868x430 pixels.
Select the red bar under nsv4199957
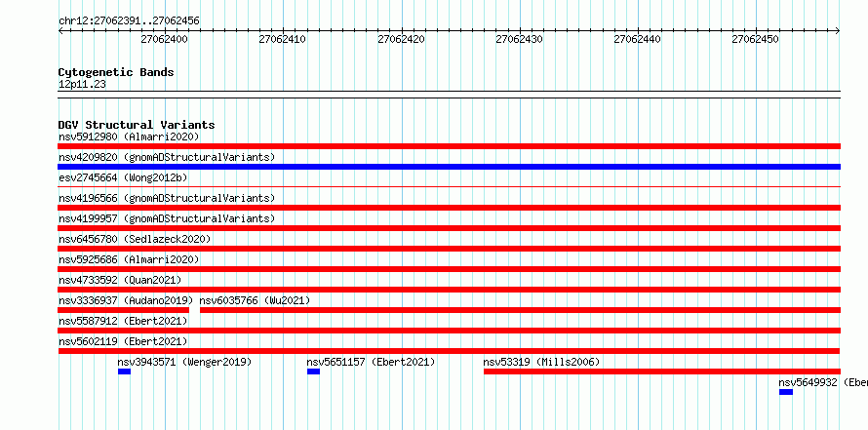(x=449, y=228)
